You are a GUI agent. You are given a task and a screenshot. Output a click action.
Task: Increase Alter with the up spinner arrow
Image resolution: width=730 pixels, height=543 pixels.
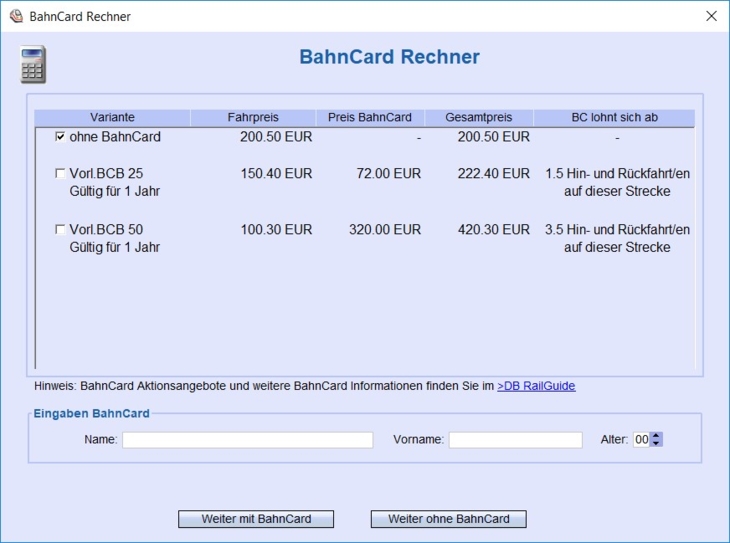click(x=656, y=436)
